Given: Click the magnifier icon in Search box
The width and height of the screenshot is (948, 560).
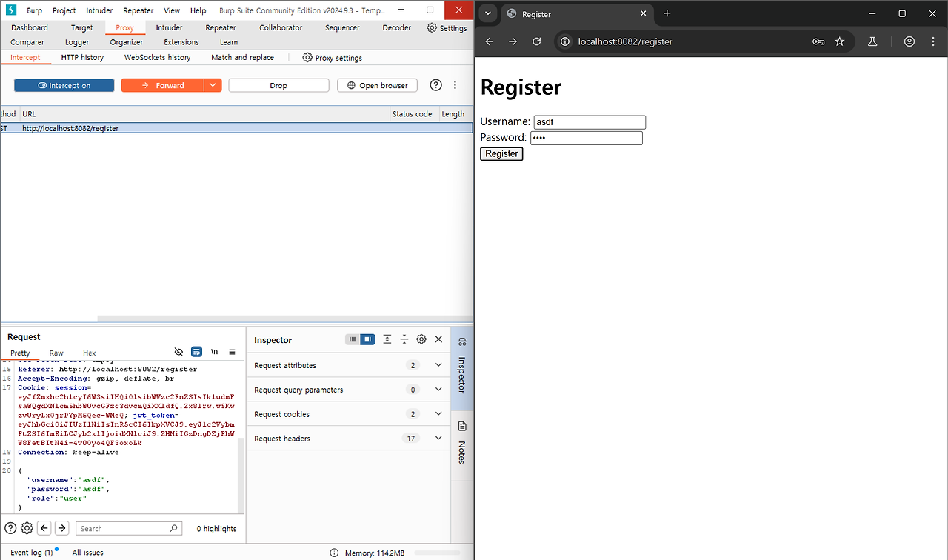Looking at the screenshot, I should coord(174,528).
